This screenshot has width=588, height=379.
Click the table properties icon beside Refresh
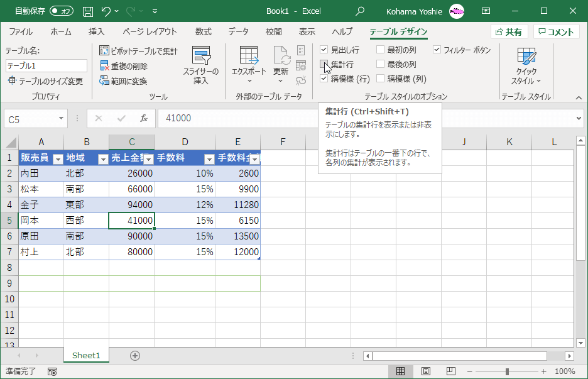[x=301, y=50]
